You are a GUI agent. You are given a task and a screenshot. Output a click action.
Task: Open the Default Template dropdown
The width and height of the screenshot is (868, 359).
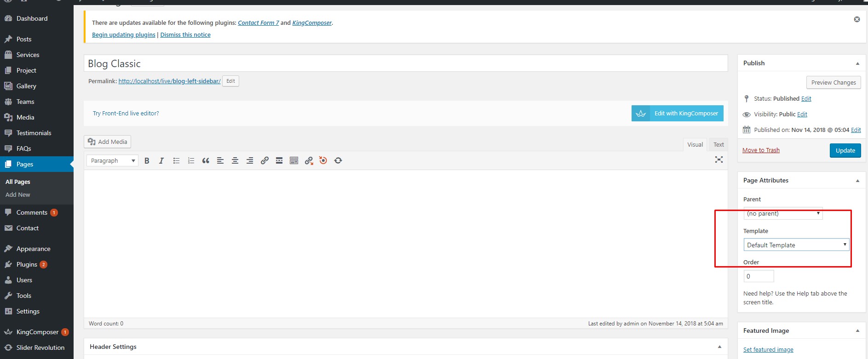pos(796,245)
